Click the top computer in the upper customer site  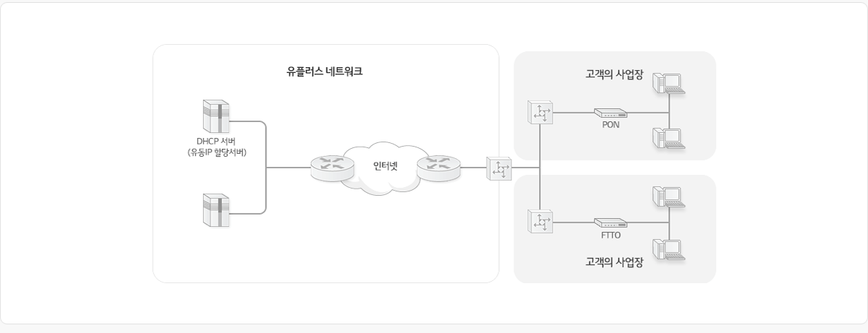point(668,82)
